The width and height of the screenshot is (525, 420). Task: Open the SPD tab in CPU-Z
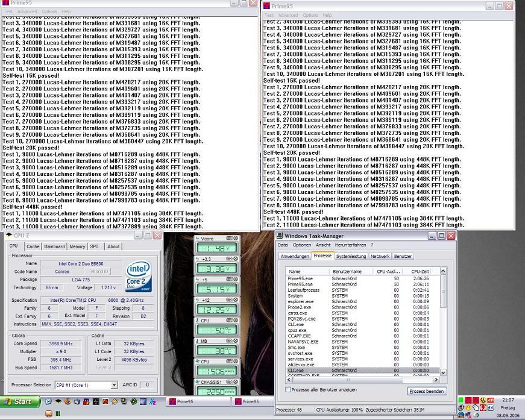[x=95, y=246]
